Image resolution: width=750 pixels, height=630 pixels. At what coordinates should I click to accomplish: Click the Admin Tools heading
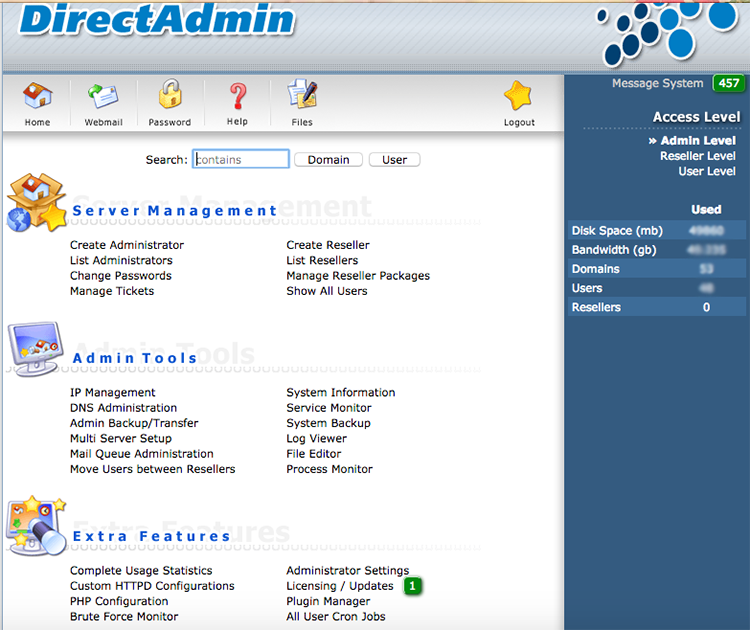click(x=135, y=358)
